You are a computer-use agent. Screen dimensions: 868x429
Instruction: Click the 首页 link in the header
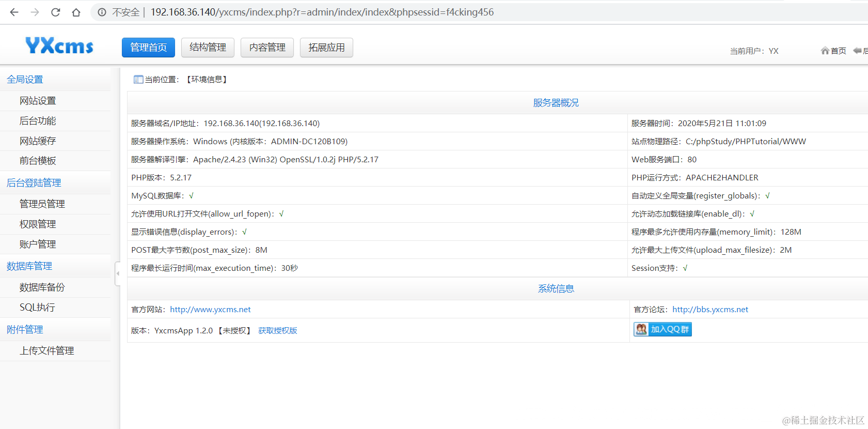click(x=838, y=51)
